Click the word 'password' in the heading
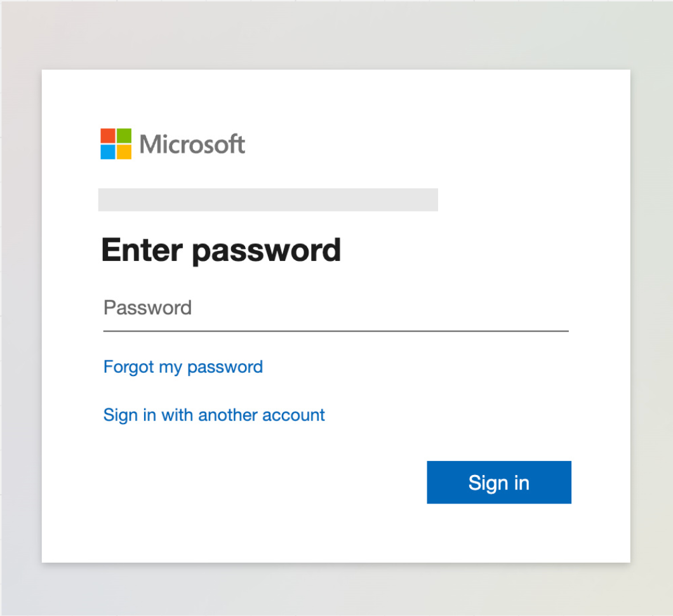This screenshot has width=673, height=616. tap(266, 252)
